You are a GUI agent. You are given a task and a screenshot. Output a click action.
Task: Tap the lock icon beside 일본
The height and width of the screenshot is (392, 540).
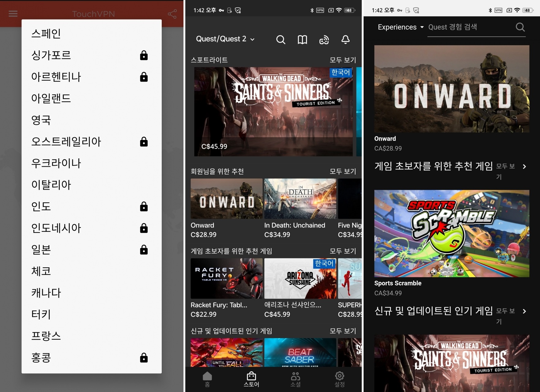coord(144,250)
